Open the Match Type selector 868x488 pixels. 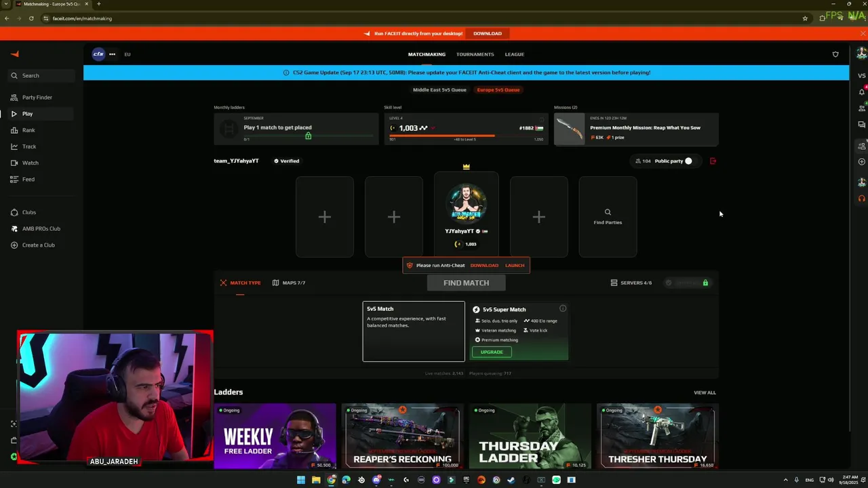coord(240,283)
